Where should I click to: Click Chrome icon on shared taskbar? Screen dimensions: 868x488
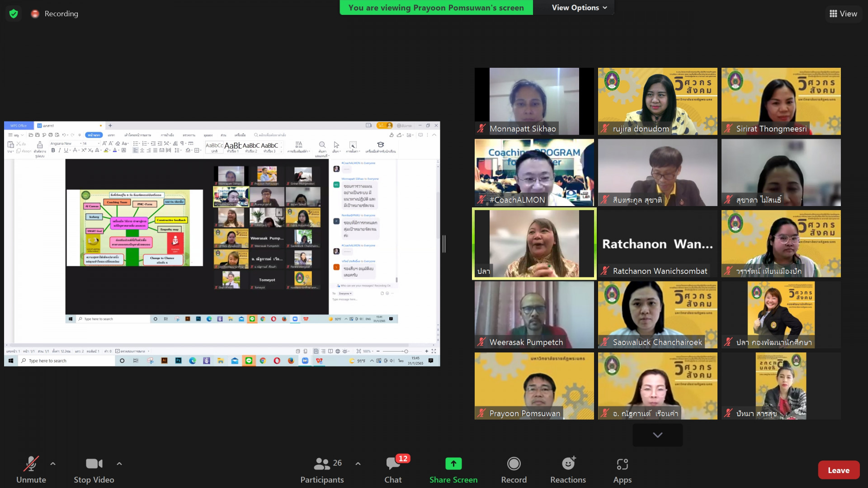(263, 361)
